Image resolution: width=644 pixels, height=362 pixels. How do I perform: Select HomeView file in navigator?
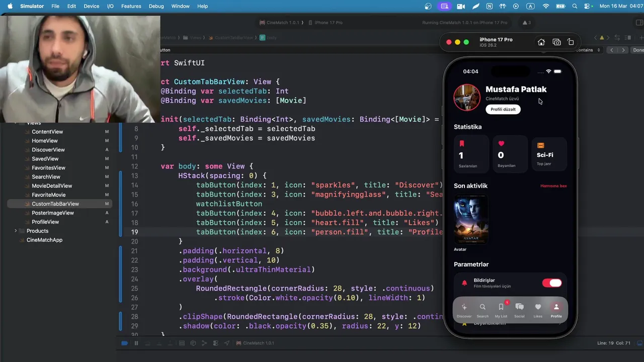click(45, 141)
